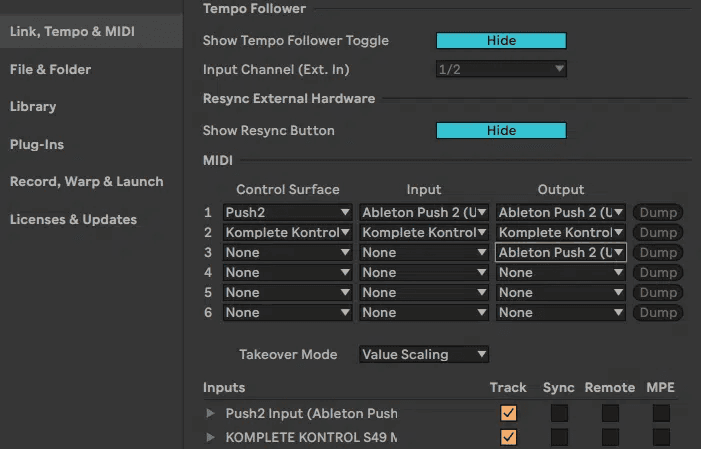Click the Tempo Follower section heading
Image resolution: width=701 pixels, height=449 pixels.
click(x=254, y=8)
